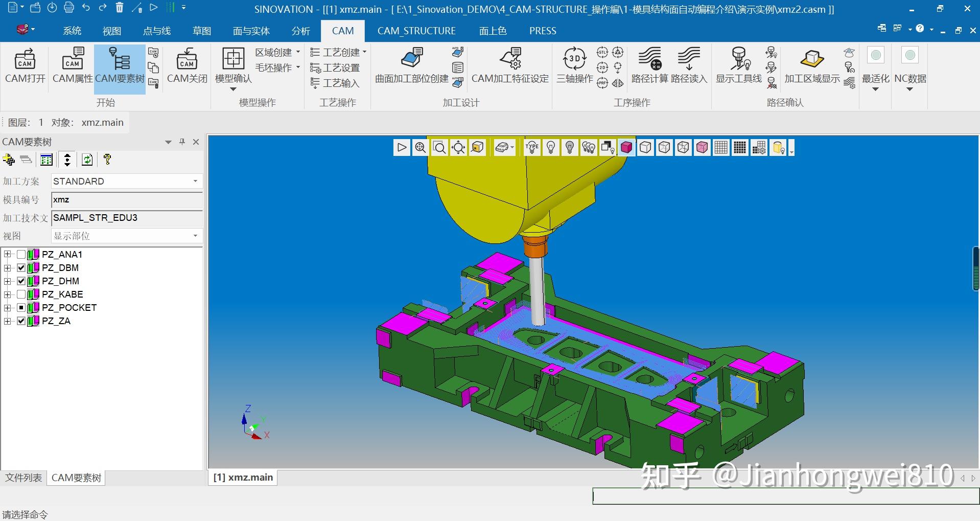Expand the PZ_ZA tree node
Viewport: 980px width, 521px height.
click(x=7, y=321)
